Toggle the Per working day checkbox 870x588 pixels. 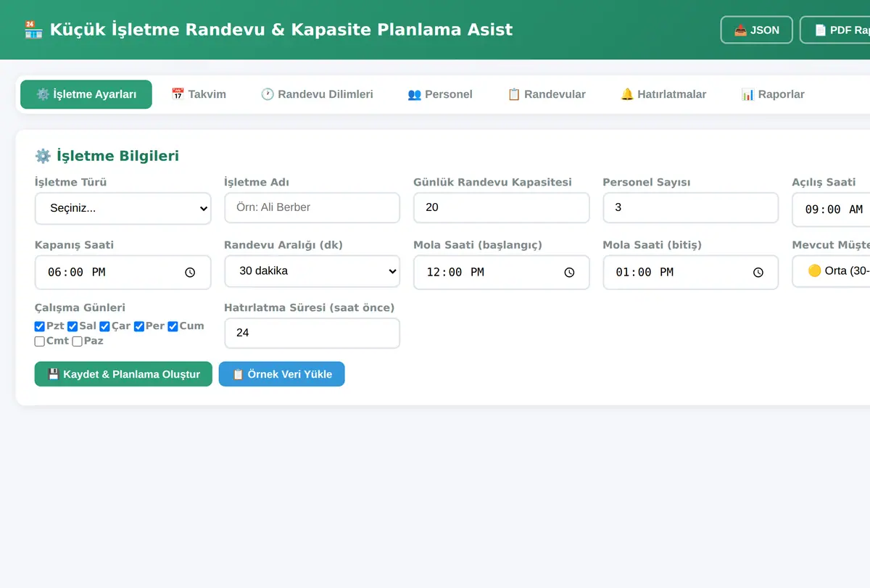pos(139,327)
